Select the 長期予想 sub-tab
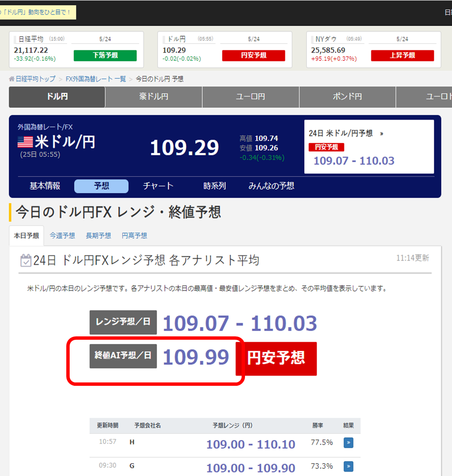This screenshot has width=452, height=476. pos(98,236)
